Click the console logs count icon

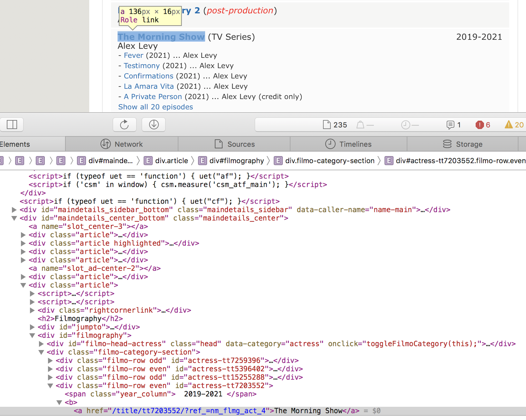[450, 125]
